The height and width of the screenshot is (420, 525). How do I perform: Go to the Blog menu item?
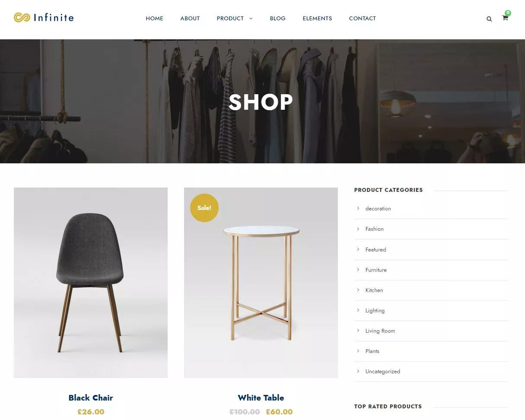click(x=277, y=19)
